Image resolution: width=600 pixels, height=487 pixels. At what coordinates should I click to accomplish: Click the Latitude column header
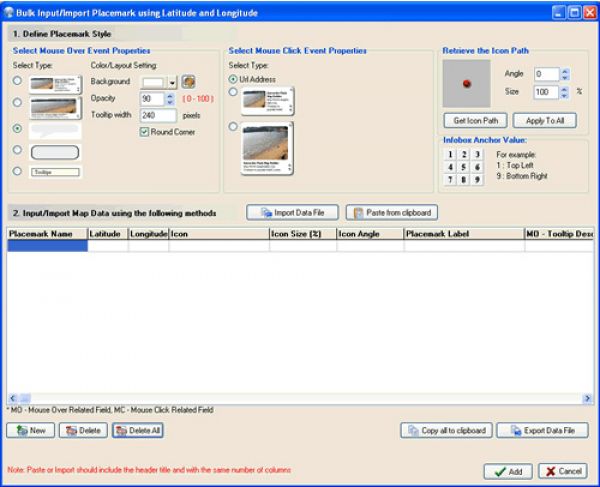[108, 234]
